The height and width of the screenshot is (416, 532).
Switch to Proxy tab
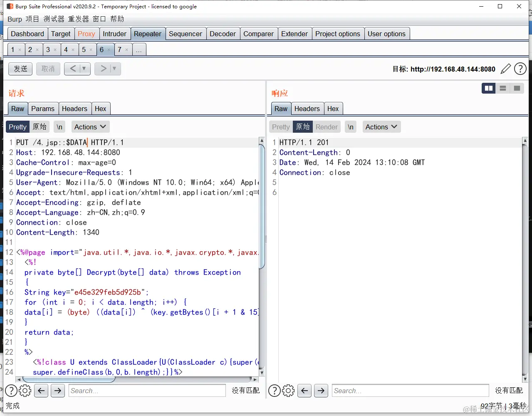(87, 34)
